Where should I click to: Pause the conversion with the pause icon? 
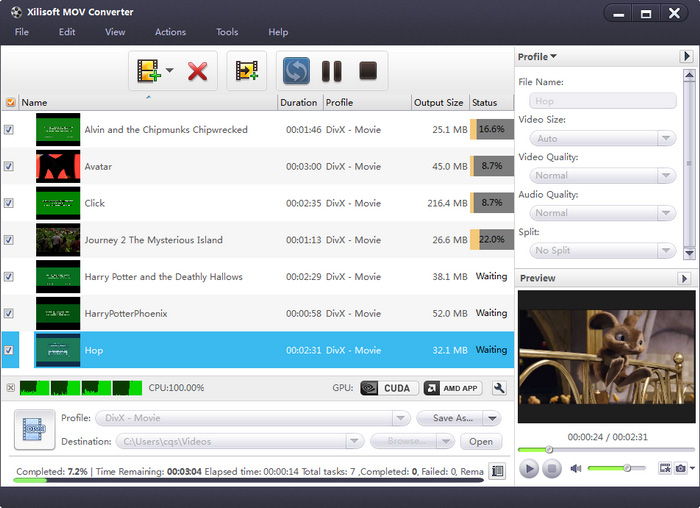332,71
